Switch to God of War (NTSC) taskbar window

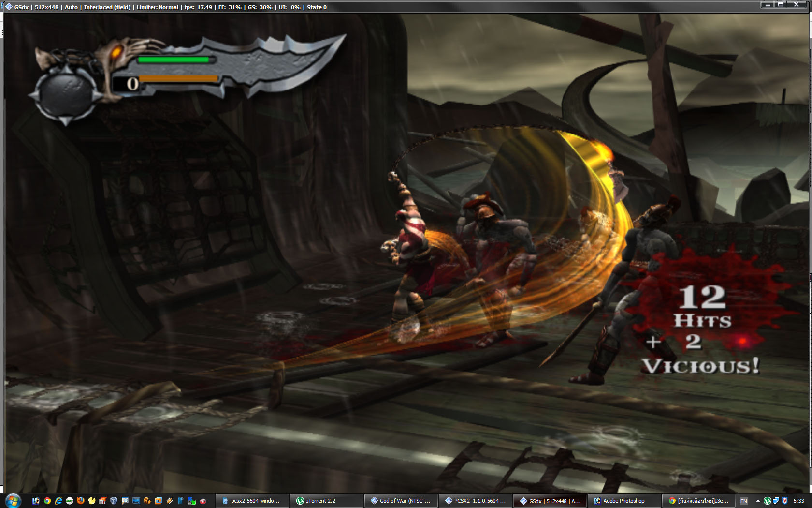click(401, 501)
